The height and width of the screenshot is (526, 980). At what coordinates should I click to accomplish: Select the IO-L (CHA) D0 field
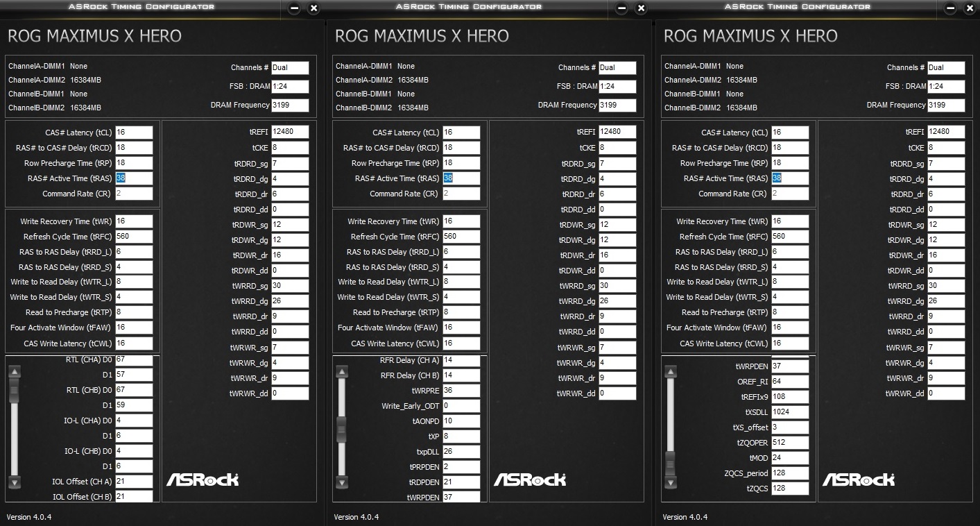(x=134, y=421)
